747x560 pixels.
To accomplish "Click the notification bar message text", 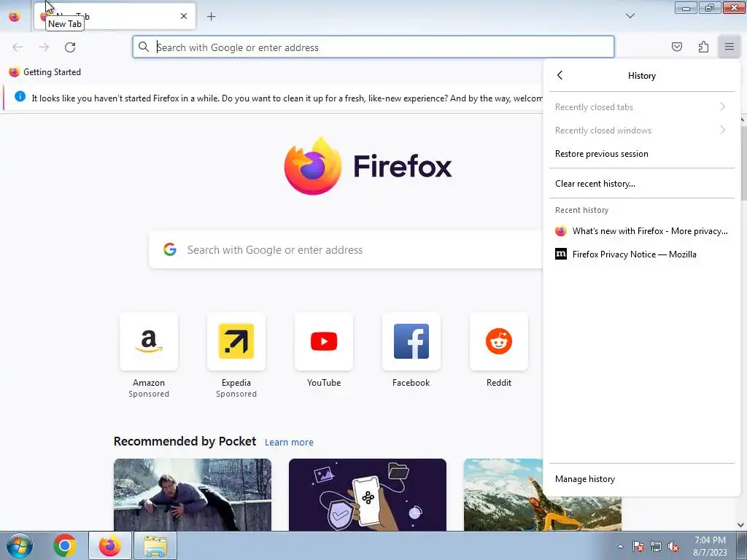I will [287, 98].
